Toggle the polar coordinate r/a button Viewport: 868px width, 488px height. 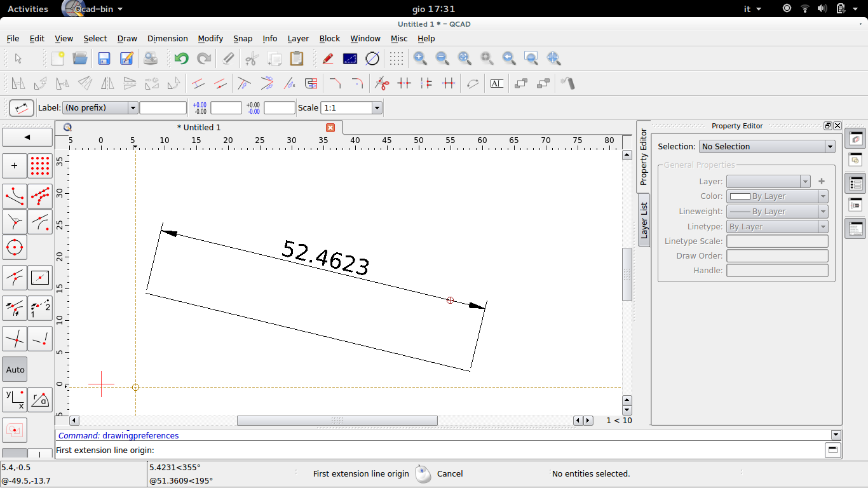tap(40, 400)
